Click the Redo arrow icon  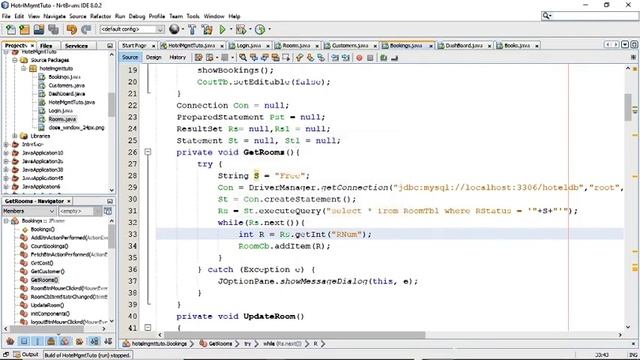pos(86,29)
